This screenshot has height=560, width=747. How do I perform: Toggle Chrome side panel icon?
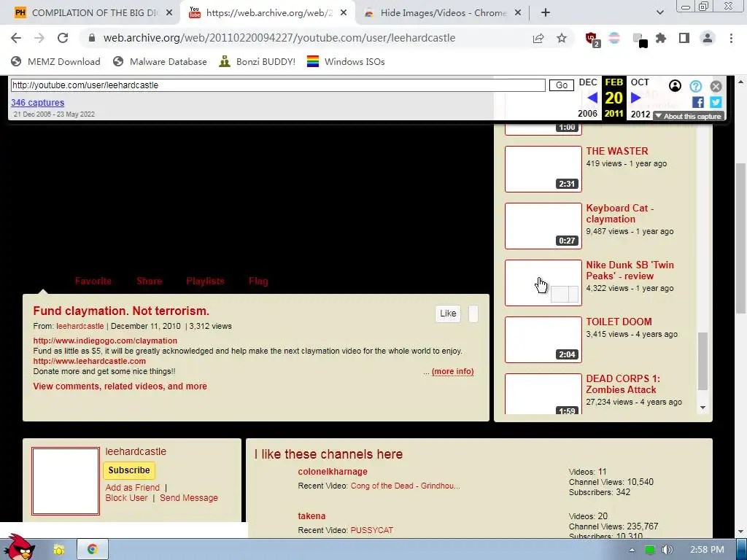point(684,38)
